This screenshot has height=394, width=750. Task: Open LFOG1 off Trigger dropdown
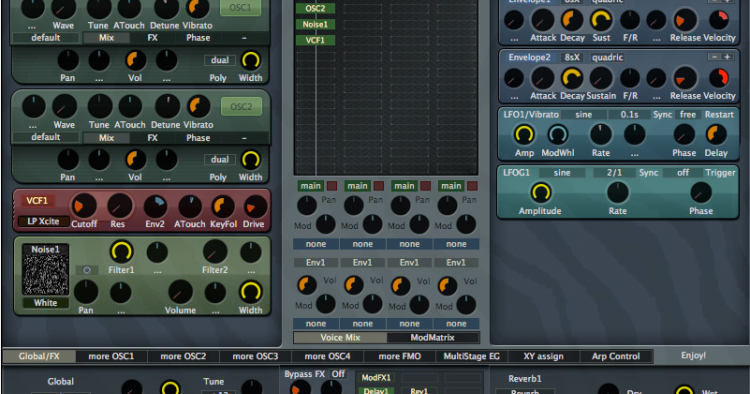(x=683, y=173)
